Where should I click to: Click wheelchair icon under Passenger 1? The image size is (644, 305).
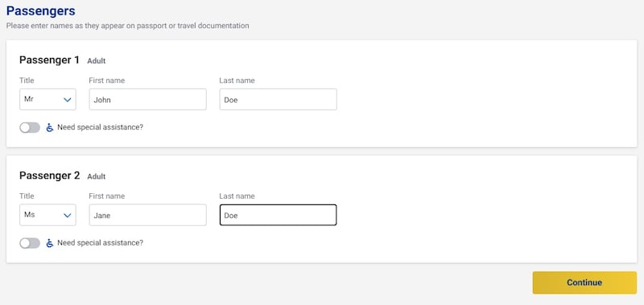(x=50, y=128)
